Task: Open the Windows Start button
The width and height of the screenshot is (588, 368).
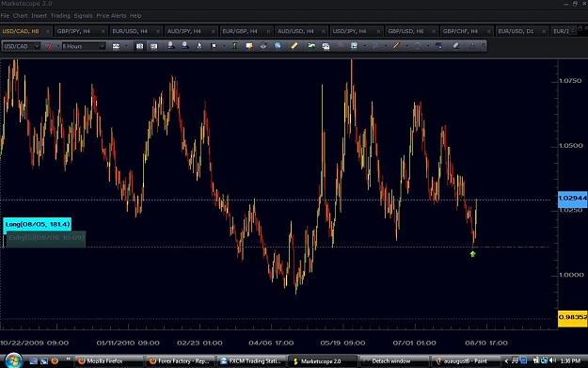Action: click(13, 360)
